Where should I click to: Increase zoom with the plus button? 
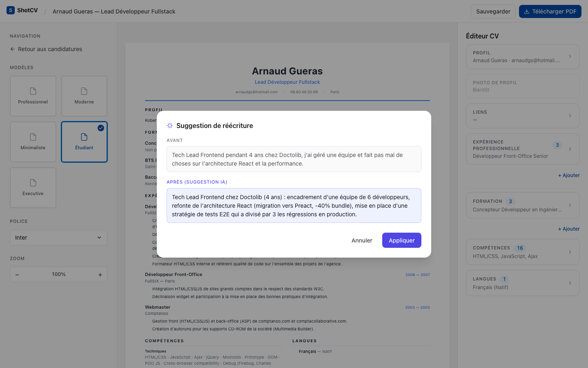(x=100, y=275)
